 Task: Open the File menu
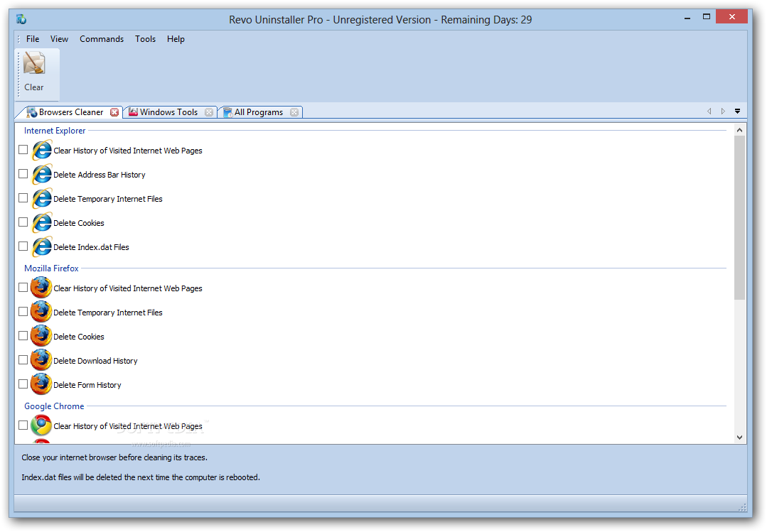pos(33,39)
